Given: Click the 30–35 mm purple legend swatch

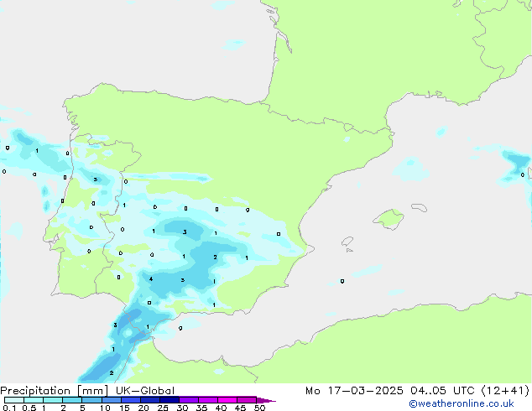Looking at the screenshot, I should click(188, 400).
